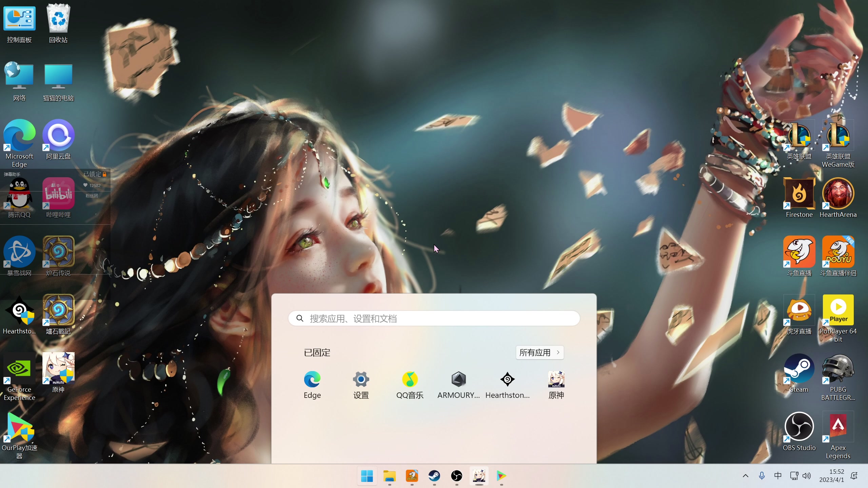Click the heart count 12582 overlay
The width and height of the screenshot is (868, 488).
point(92,185)
